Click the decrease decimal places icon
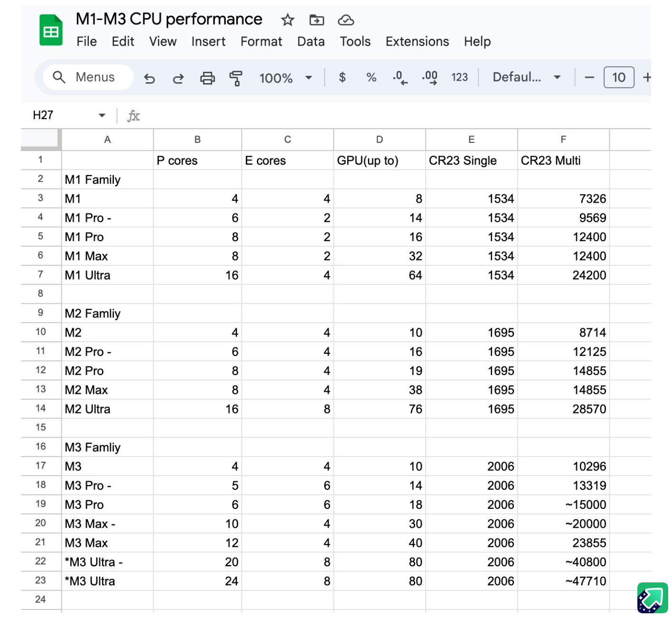672x618 pixels. (401, 77)
